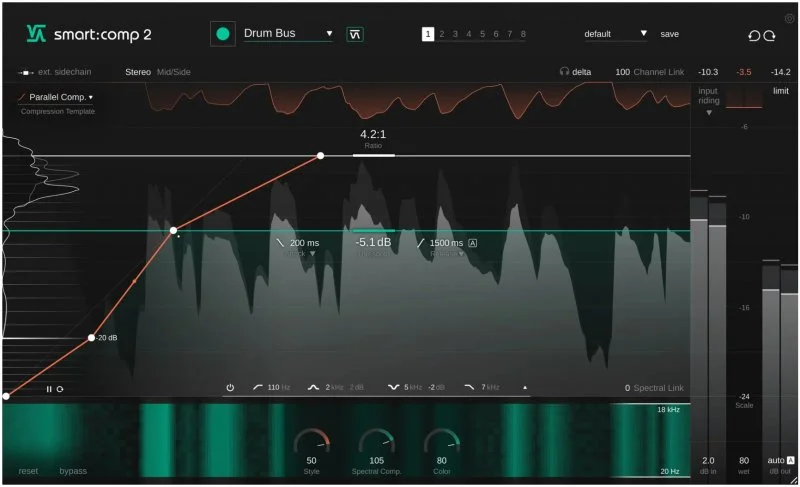The height and width of the screenshot is (487, 800).
Task: Open the Release mode dropdown arrow
Action: point(461,253)
